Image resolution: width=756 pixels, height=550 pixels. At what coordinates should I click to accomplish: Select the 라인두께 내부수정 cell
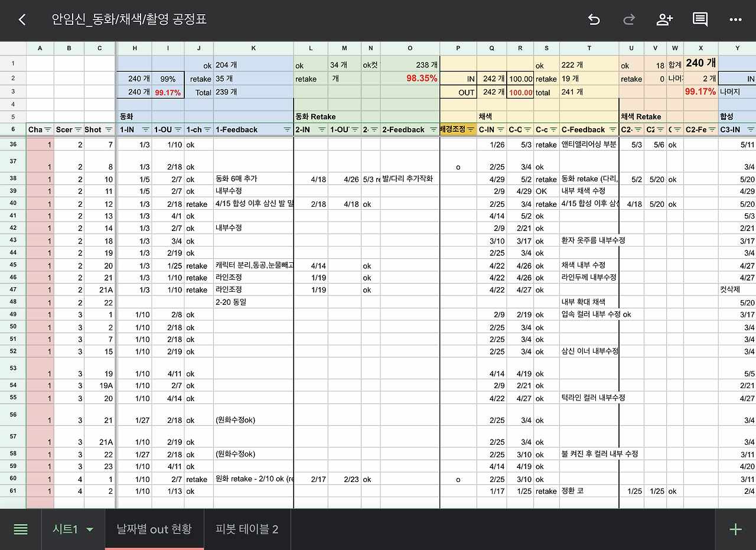(589, 277)
